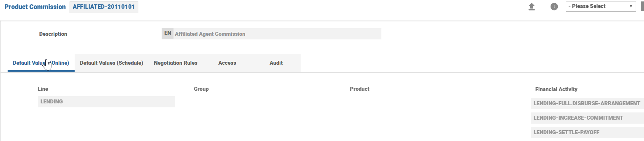Click the gray button beside Please Select
This screenshot has height=141, width=644.
(642, 7)
